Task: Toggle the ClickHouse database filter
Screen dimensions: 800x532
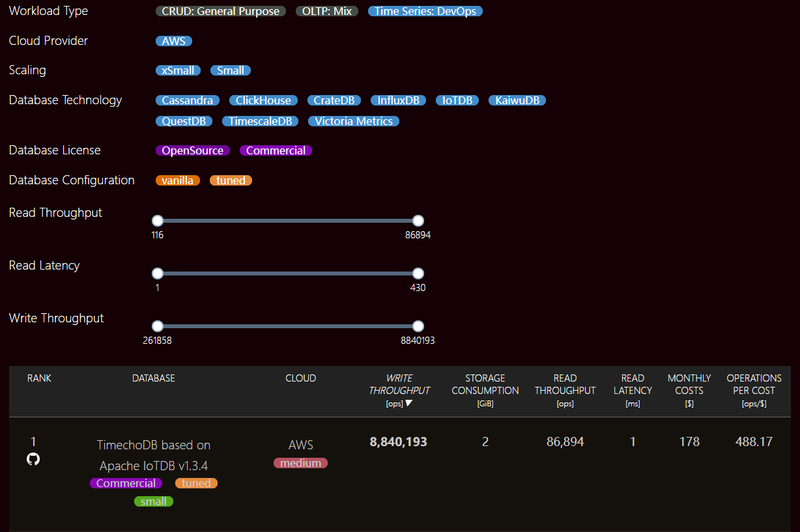Action: tap(263, 100)
